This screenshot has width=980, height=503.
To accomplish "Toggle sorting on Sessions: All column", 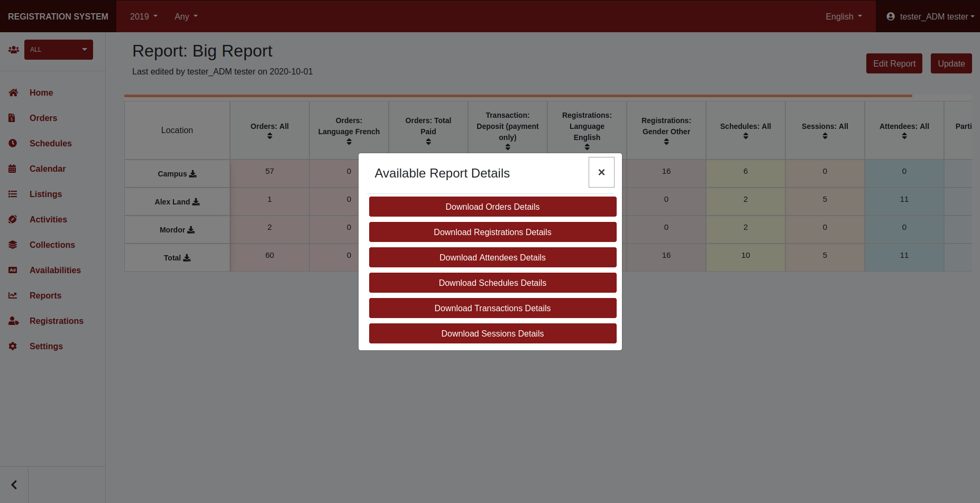I will 825,136.
